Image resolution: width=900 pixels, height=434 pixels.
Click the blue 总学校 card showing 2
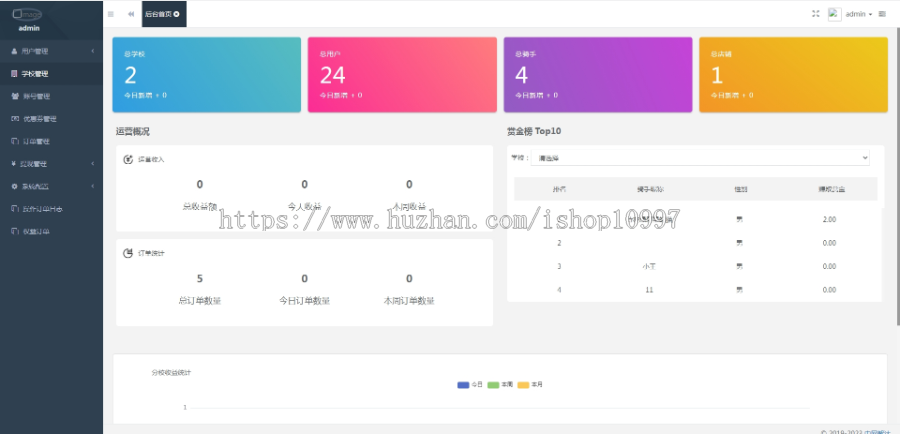pyautogui.click(x=207, y=75)
